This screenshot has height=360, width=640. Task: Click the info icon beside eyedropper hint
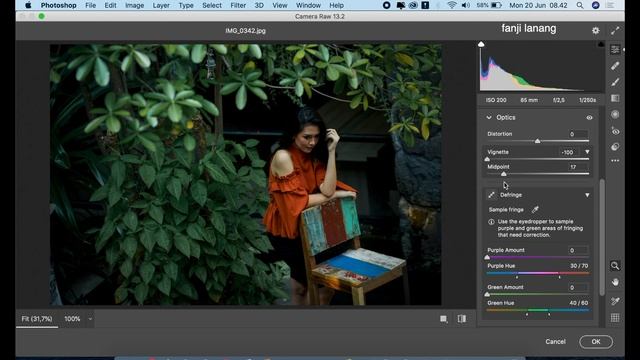(x=491, y=222)
